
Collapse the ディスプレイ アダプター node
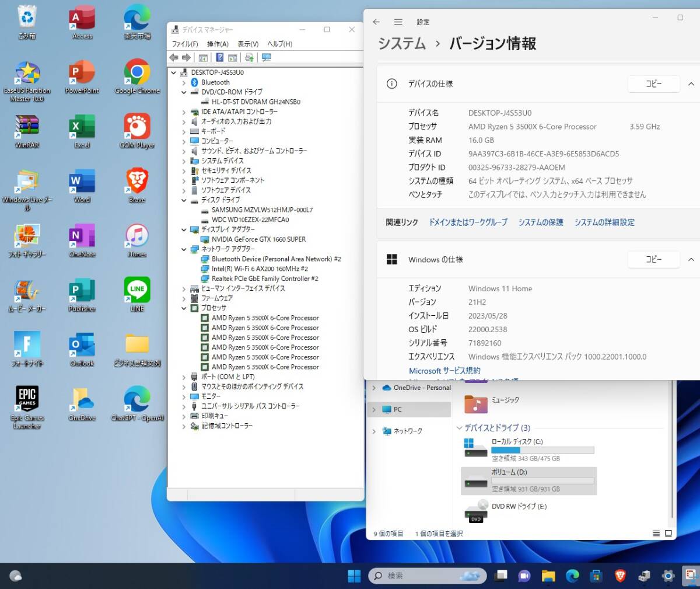coord(184,229)
